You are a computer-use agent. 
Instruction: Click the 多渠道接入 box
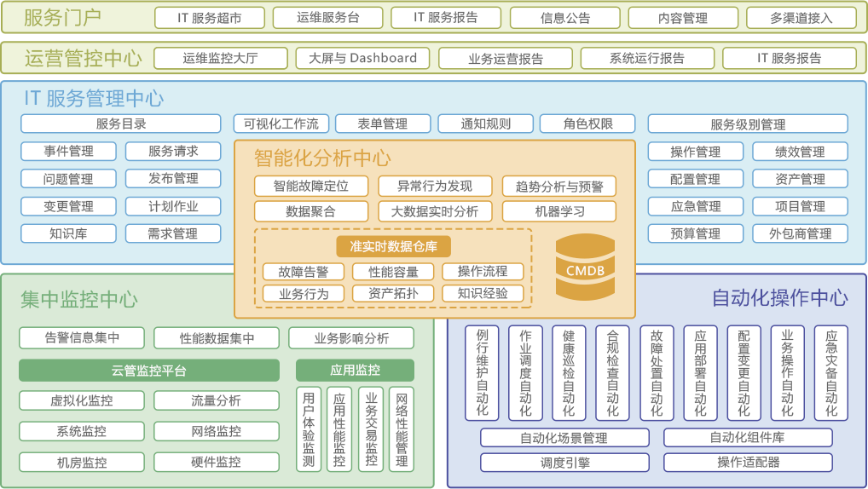click(x=800, y=18)
